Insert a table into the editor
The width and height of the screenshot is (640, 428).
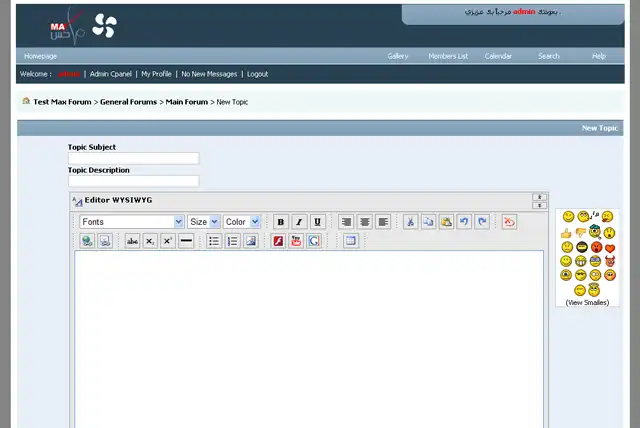coord(351,241)
